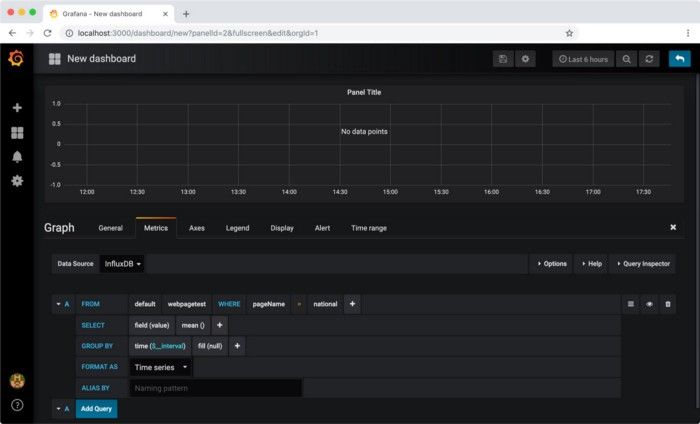Viewport: 700px width, 424px height.
Task: Open Configuration gear icon in sidebar
Action: (x=17, y=181)
